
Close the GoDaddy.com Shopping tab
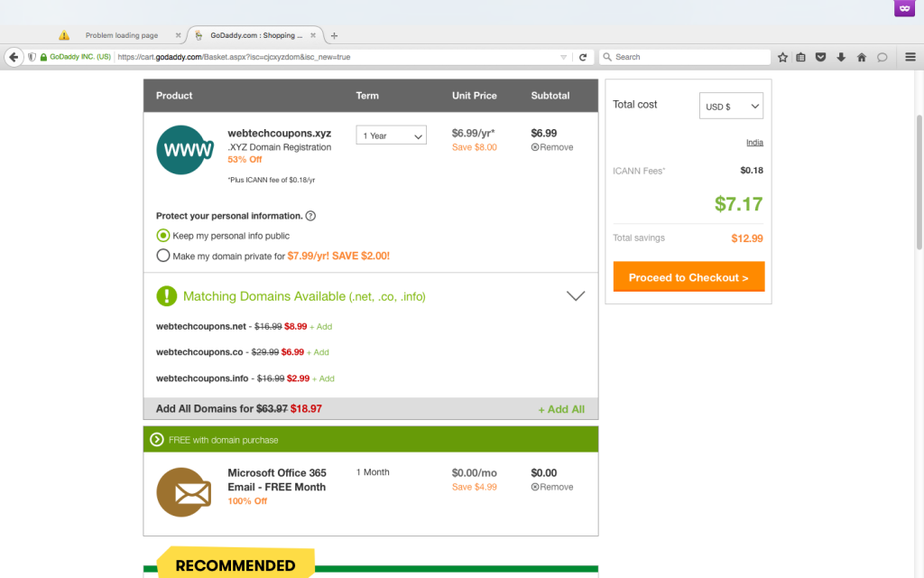313,35
